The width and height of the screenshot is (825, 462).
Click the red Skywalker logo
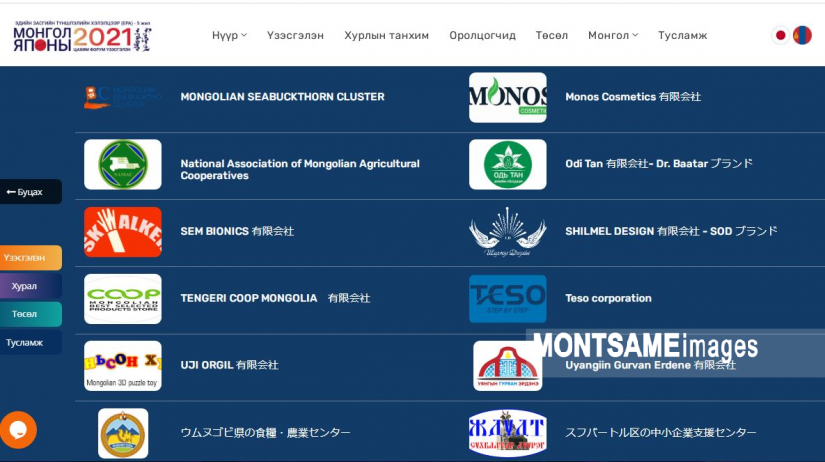(123, 232)
